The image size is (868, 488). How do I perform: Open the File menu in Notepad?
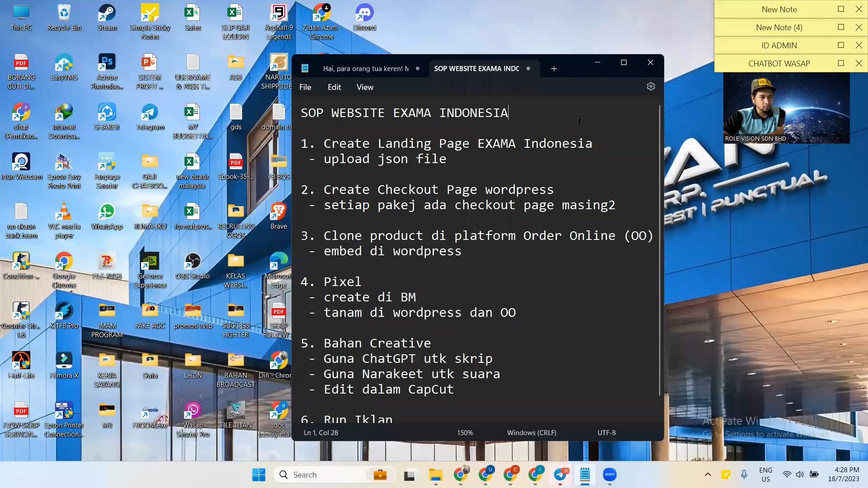coord(305,87)
